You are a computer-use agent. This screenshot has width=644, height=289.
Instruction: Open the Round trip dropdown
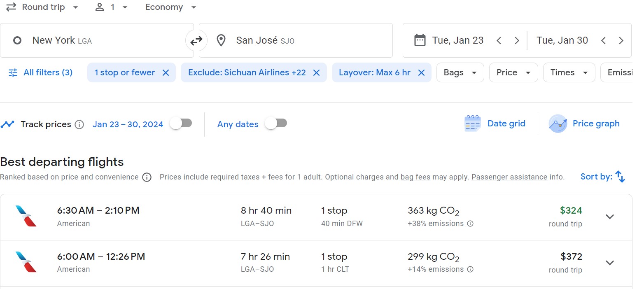(42, 7)
